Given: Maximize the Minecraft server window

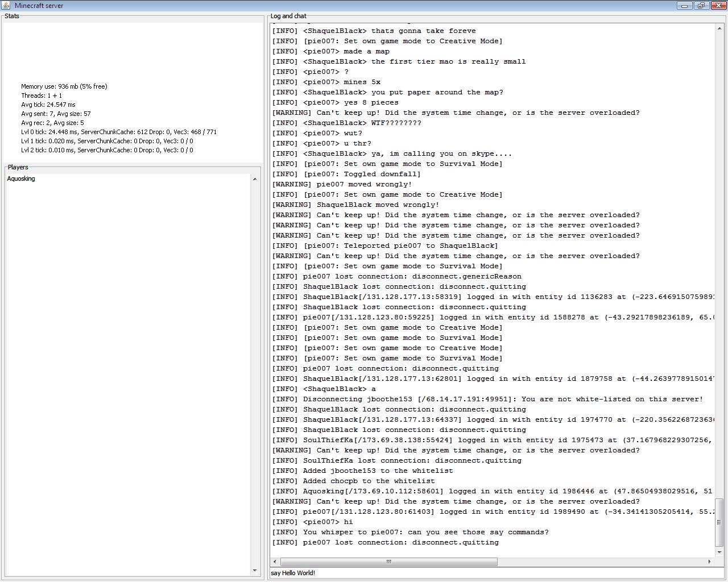Looking at the screenshot, I should point(700,6).
